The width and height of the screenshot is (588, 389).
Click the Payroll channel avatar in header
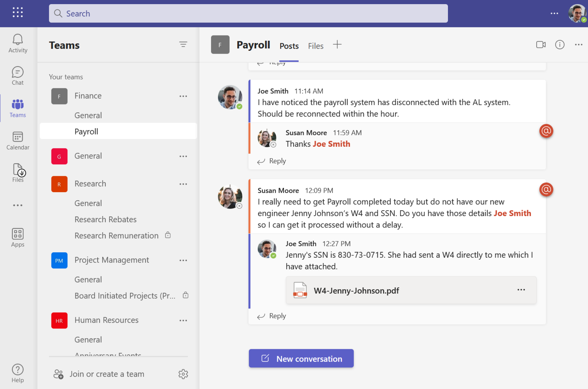220,45
